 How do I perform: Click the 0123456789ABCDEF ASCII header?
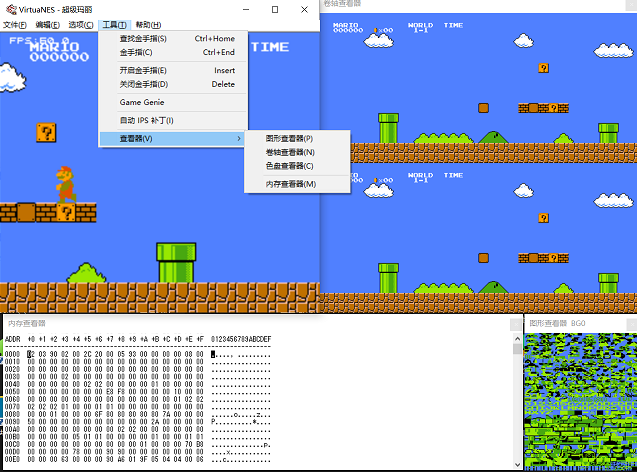[x=241, y=339]
